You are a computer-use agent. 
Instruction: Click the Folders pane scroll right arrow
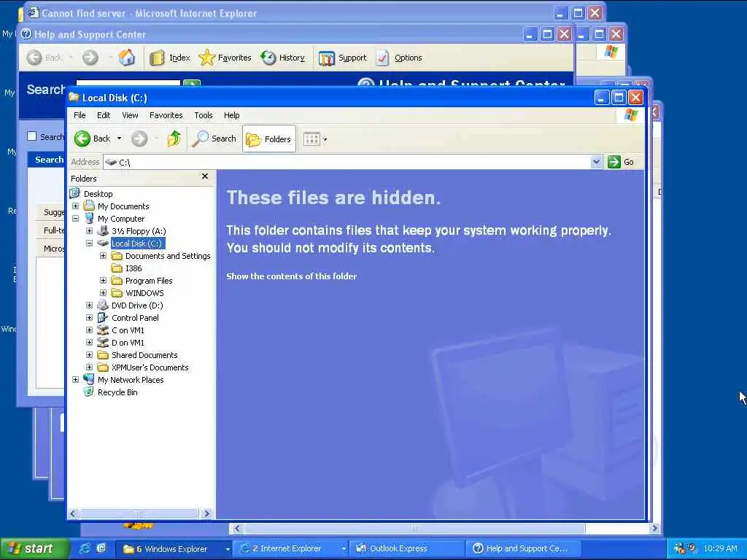(206, 514)
